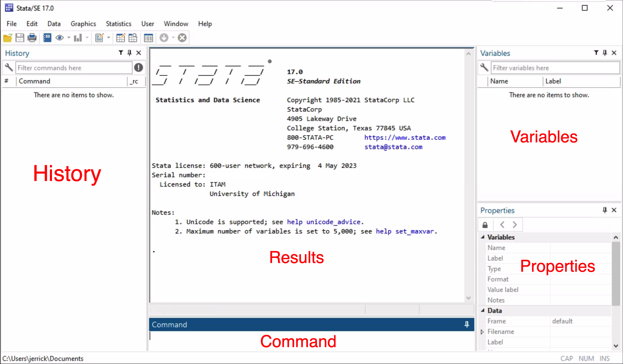
Task: Open the Statistics menu
Action: coord(118,23)
